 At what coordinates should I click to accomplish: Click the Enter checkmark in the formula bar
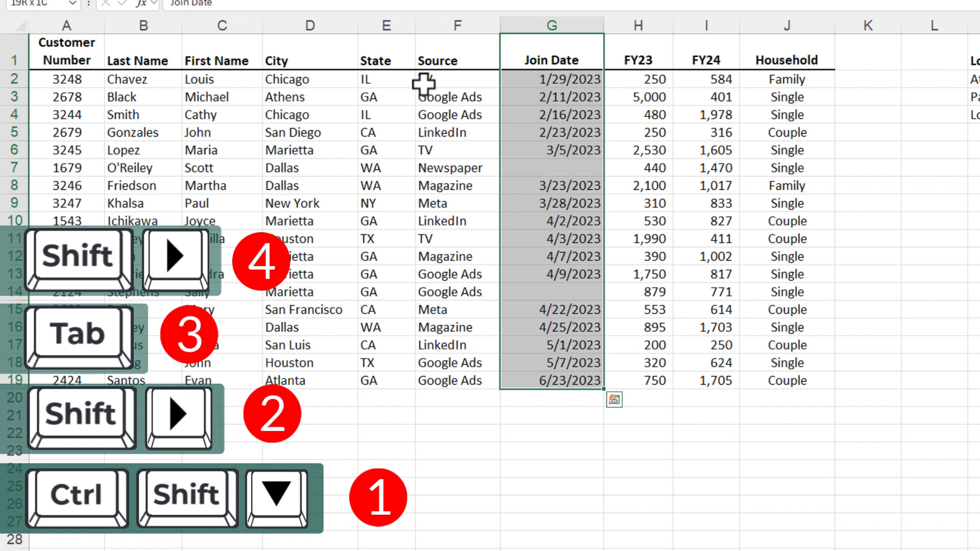coord(121,4)
